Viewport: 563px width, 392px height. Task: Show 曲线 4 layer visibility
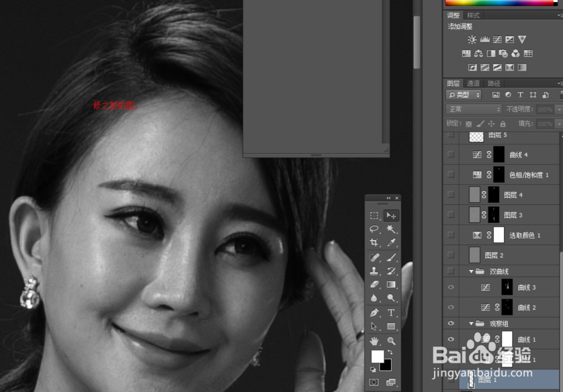pos(451,154)
